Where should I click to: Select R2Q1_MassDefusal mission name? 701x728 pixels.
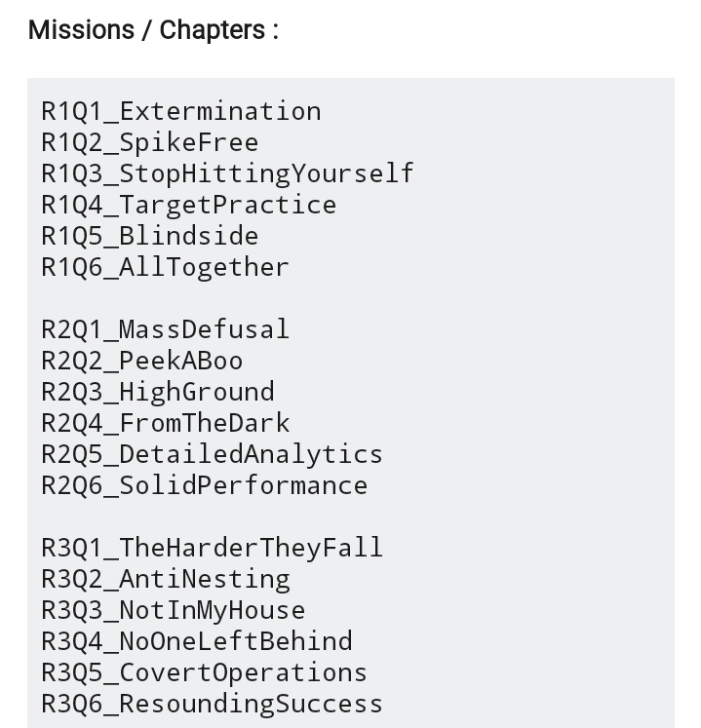point(166,330)
